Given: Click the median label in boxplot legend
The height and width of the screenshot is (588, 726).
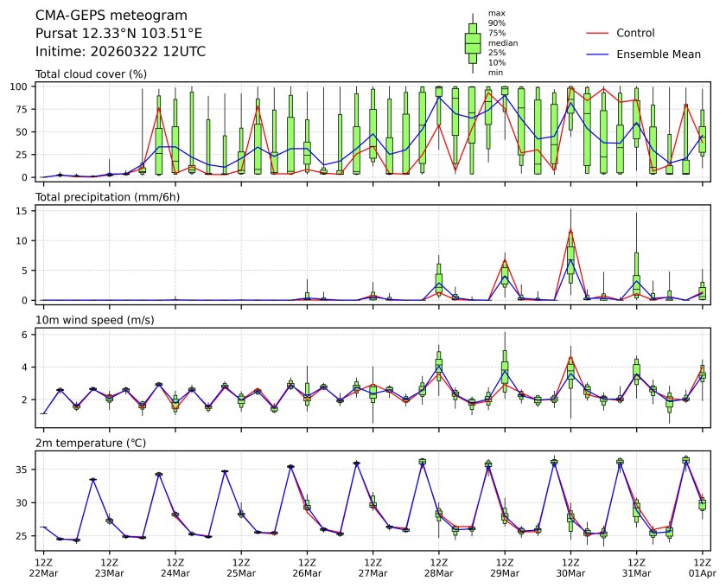Looking at the screenshot, I should tap(503, 42).
